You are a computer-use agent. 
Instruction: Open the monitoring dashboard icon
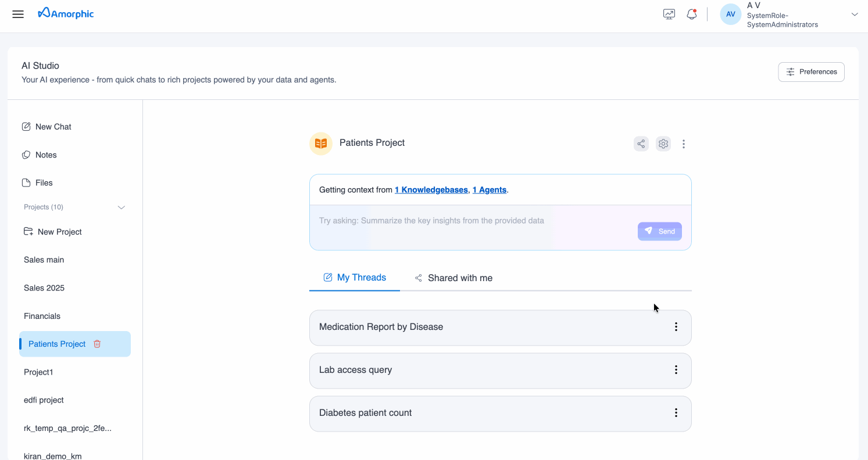669,14
